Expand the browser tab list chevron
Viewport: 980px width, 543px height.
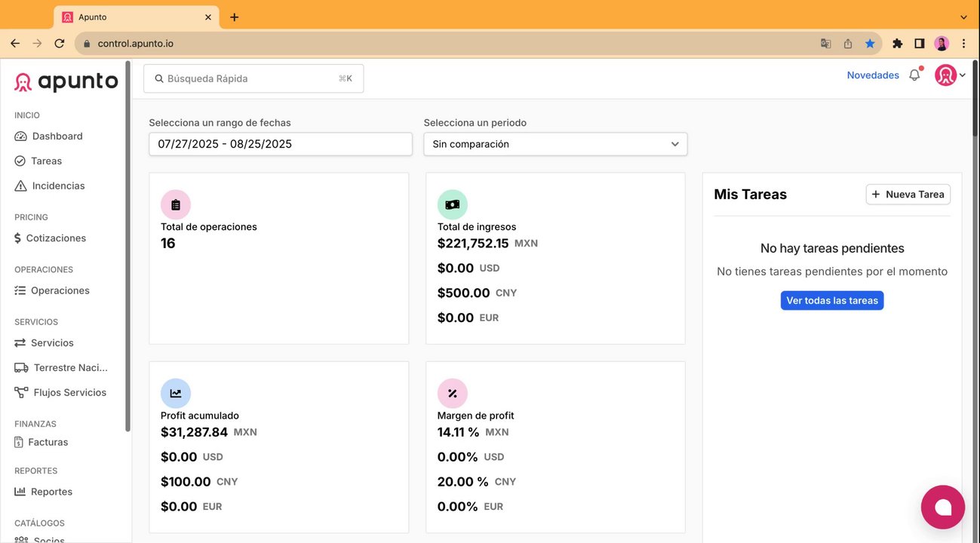click(x=963, y=17)
